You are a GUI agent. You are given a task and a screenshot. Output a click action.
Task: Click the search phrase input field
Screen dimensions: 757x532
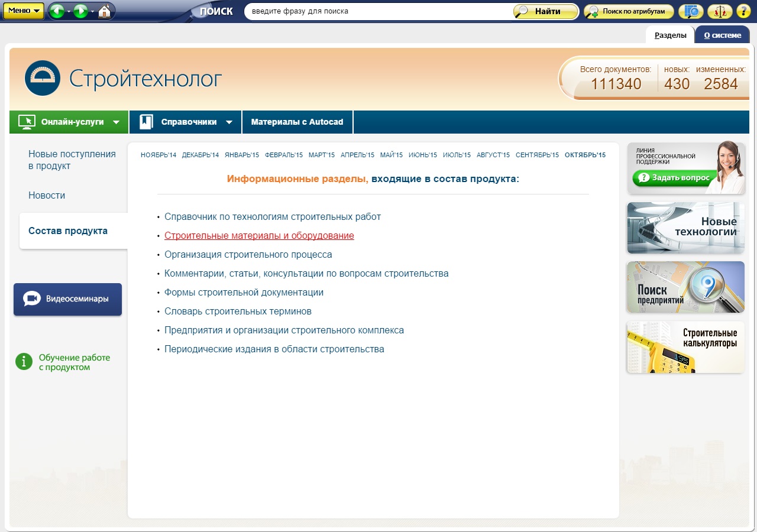pos(378,11)
